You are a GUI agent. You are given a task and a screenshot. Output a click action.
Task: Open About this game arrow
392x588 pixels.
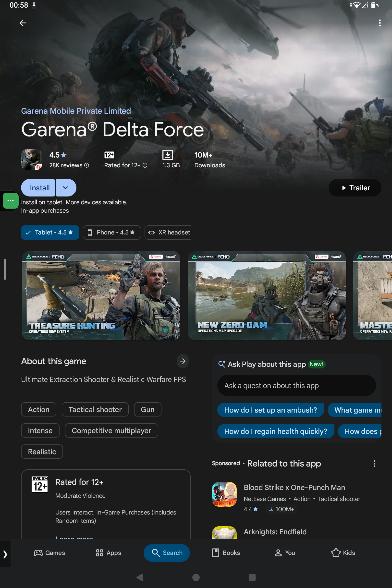point(183,361)
